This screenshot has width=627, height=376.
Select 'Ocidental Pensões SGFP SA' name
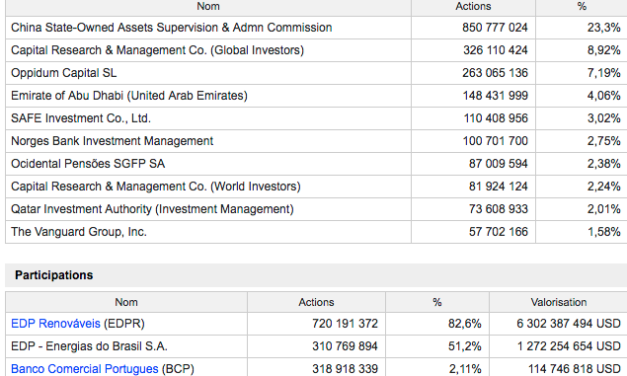88,164
